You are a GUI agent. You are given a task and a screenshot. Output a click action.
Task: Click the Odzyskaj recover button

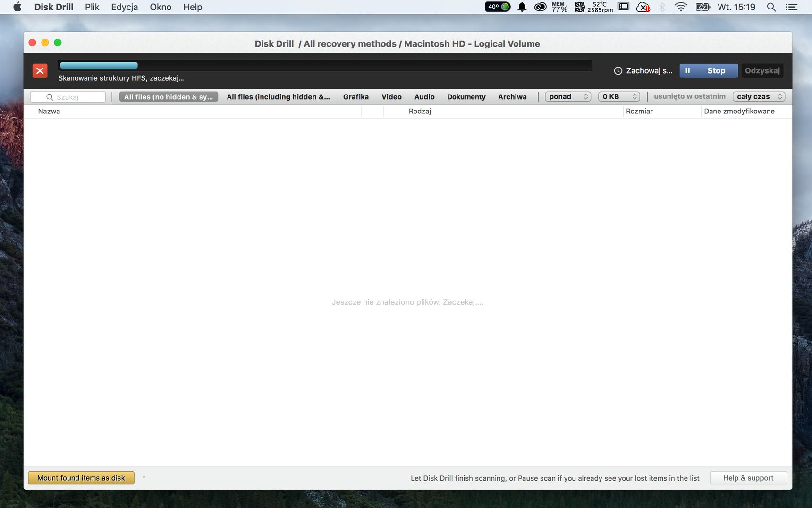762,71
